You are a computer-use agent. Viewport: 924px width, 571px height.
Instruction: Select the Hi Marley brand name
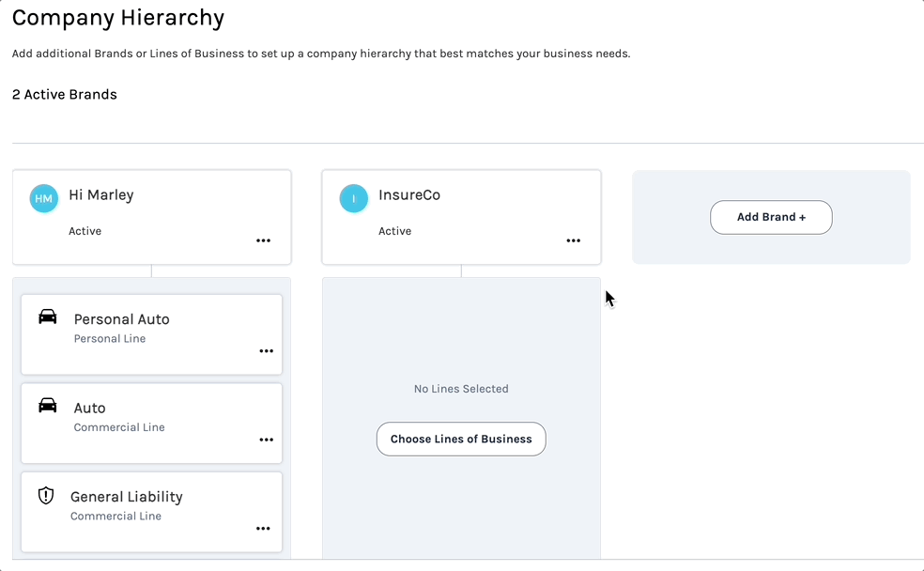[101, 195]
